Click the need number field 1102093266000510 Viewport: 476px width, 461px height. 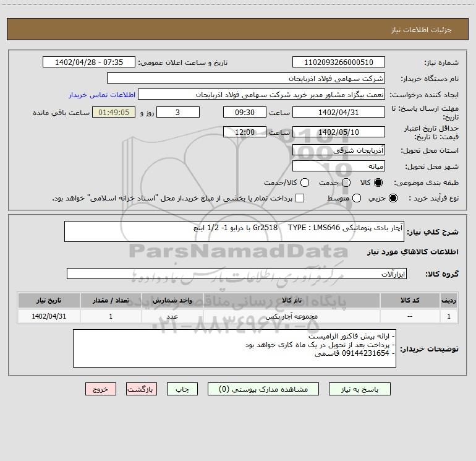coord(339,62)
